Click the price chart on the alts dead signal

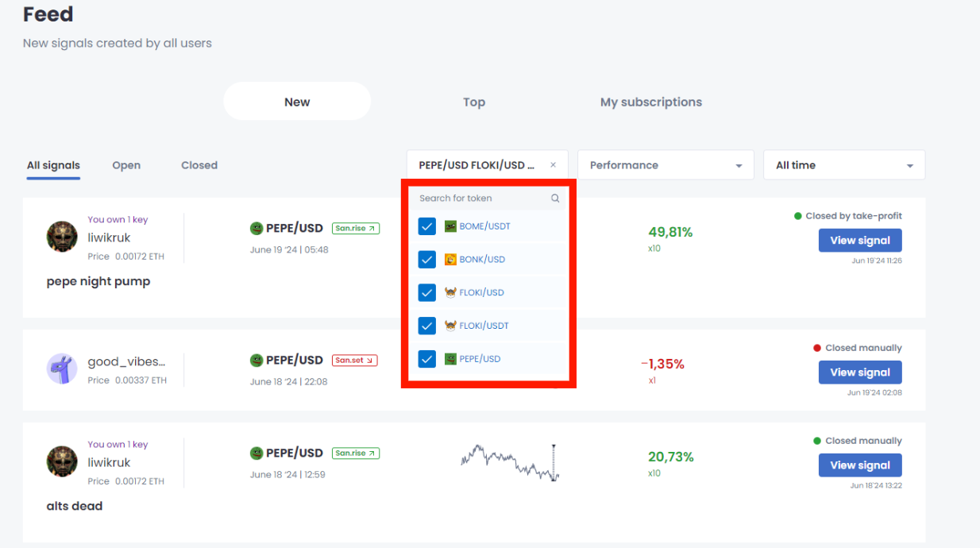click(x=511, y=462)
